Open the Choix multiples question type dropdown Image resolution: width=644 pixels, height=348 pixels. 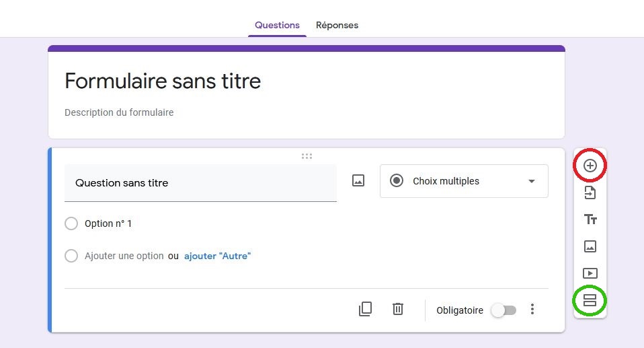tap(464, 181)
